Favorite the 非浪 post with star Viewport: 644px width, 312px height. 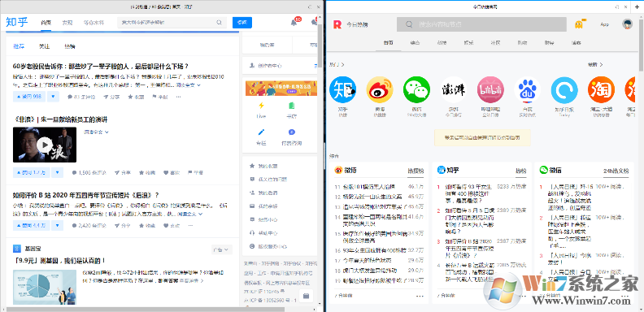147,173
